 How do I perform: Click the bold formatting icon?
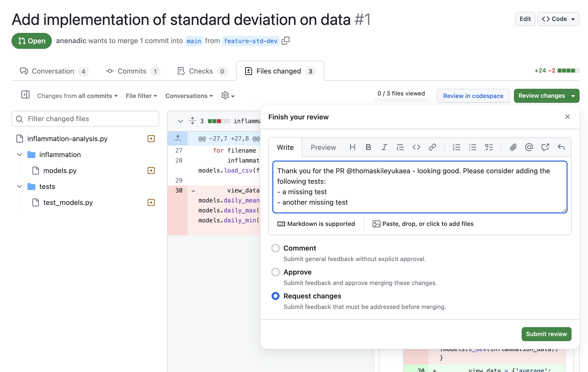[368, 147]
